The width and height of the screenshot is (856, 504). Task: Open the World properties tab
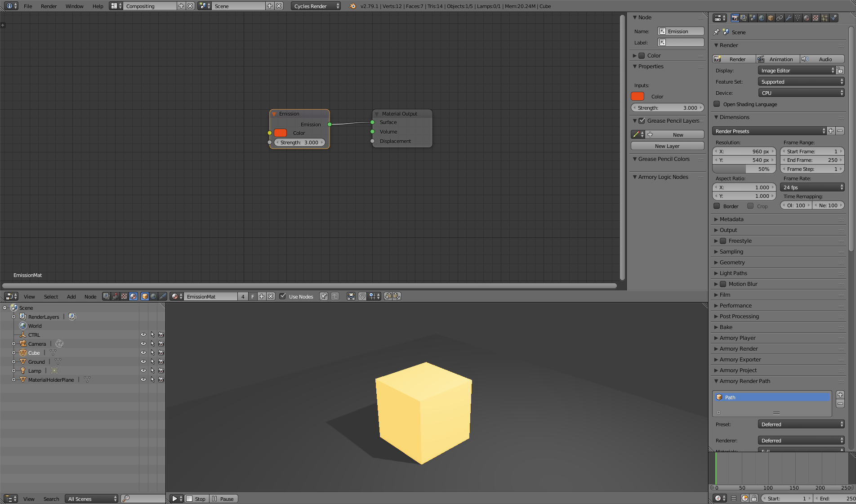(x=762, y=18)
